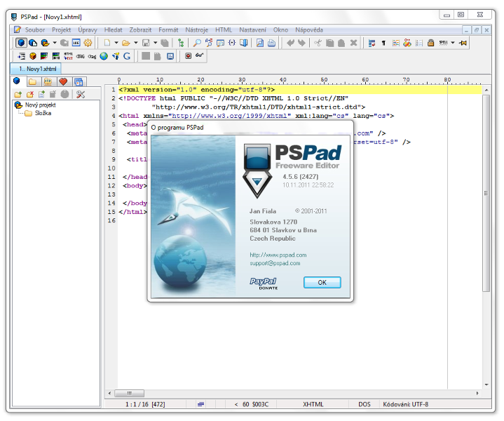The height and width of the screenshot is (421, 504).
Task: Open spell check dropdown arrow
Action: point(453,43)
